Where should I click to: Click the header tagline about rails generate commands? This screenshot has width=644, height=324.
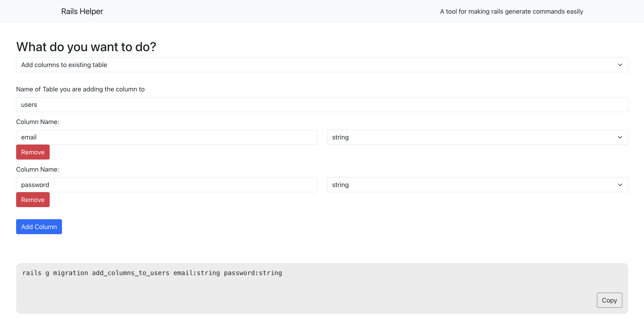511,11
